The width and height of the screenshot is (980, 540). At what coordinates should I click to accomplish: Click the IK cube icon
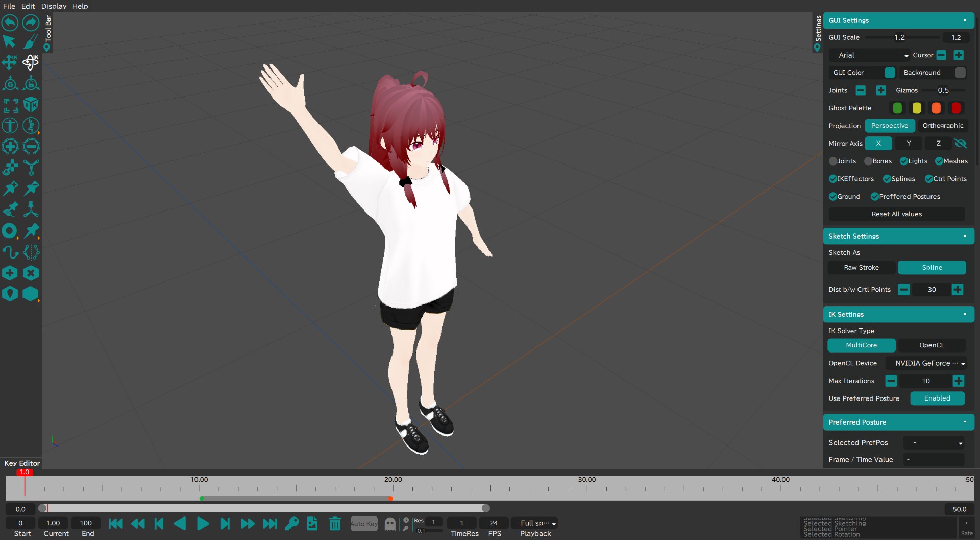coord(31,105)
